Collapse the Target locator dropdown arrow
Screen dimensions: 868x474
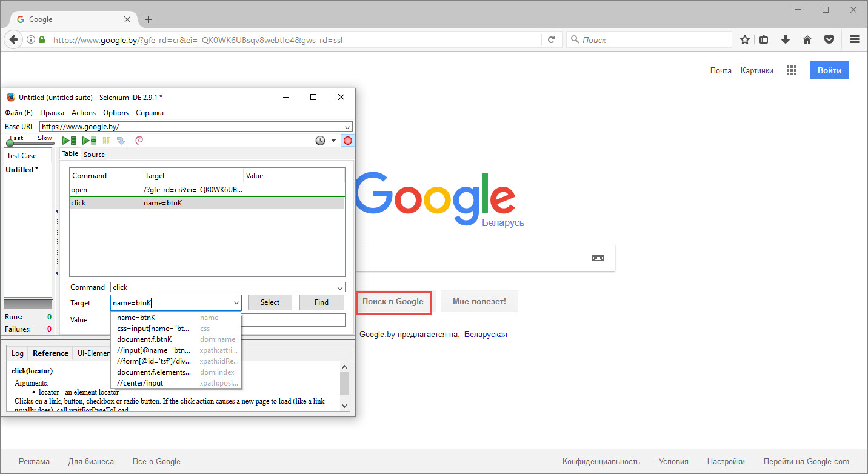pyautogui.click(x=236, y=302)
